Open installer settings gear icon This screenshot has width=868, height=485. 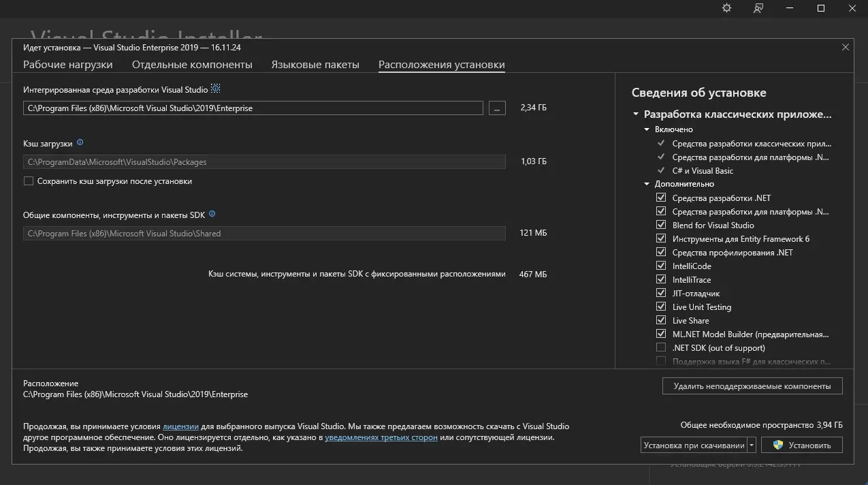click(727, 8)
